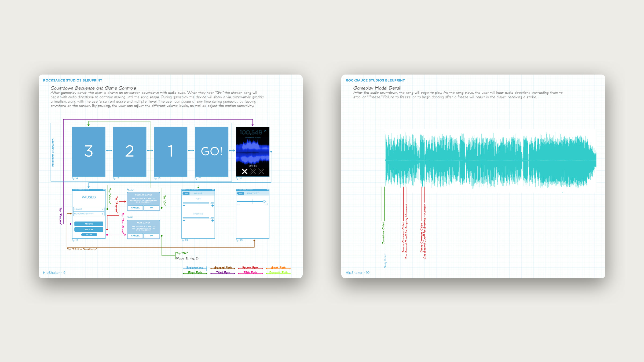Screen dimensions: 644x362
Task: Tap the RESUME button on Paused screen
Action: coord(89,224)
